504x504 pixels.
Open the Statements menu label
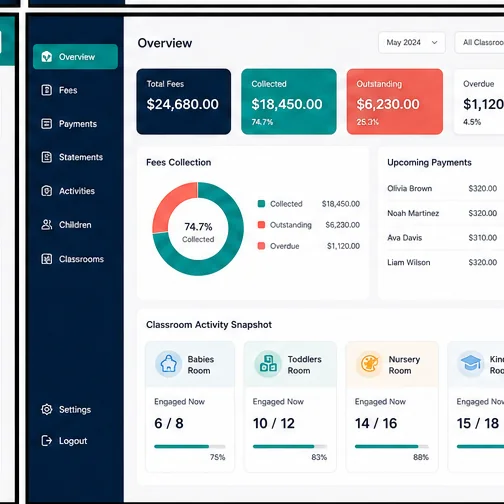pos(81,157)
